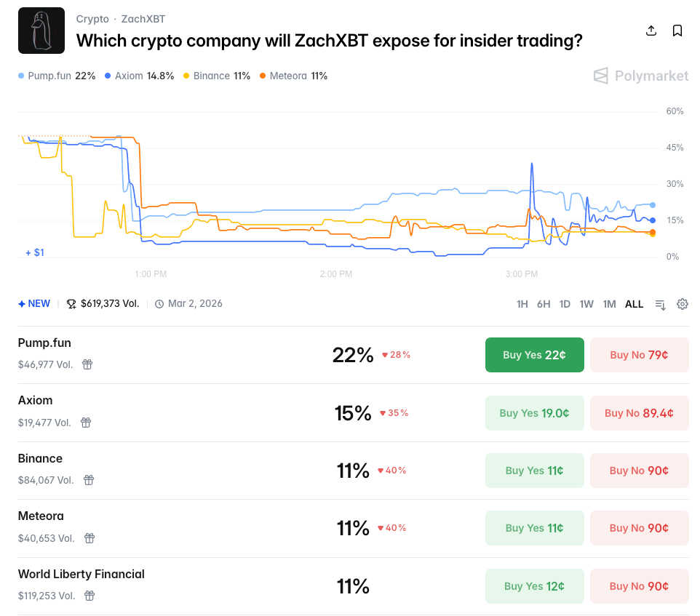The width and height of the screenshot is (700, 616).
Task: Open the order sorting icon near the gear
Action: tap(659, 304)
